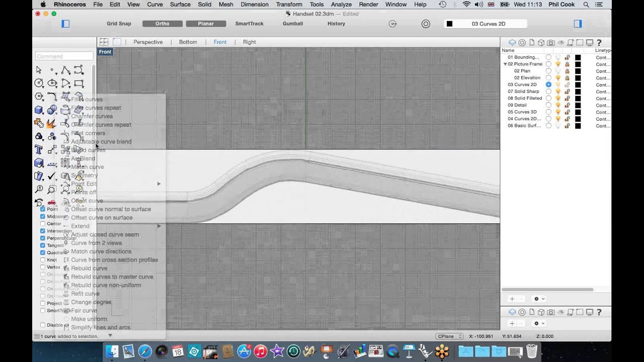The height and width of the screenshot is (362, 644).
Task: Click the four-viewport layout icon
Action: click(104, 42)
